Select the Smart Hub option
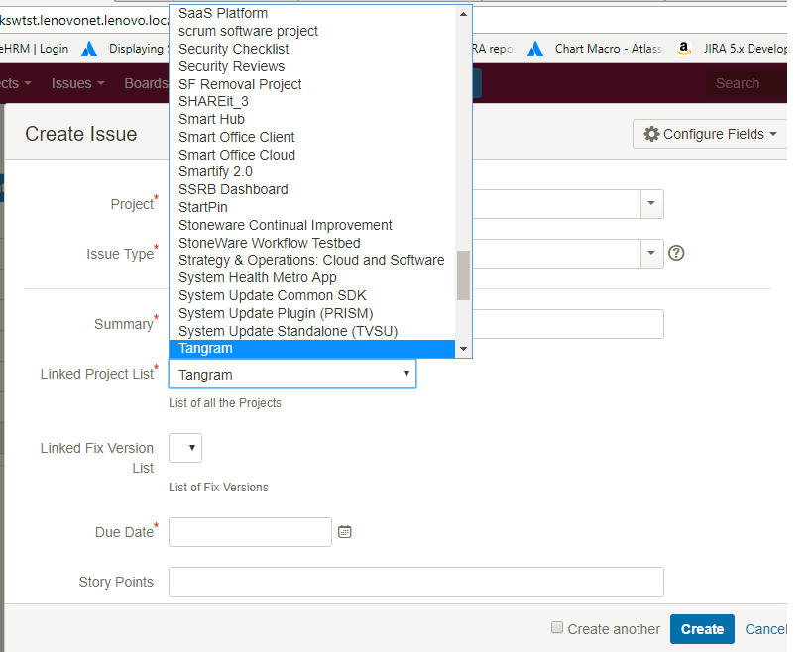This screenshot has height=652, width=812. (312, 119)
